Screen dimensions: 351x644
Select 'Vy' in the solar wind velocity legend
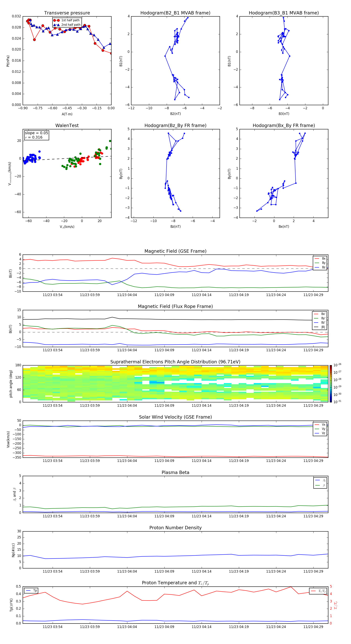[320, 429]
